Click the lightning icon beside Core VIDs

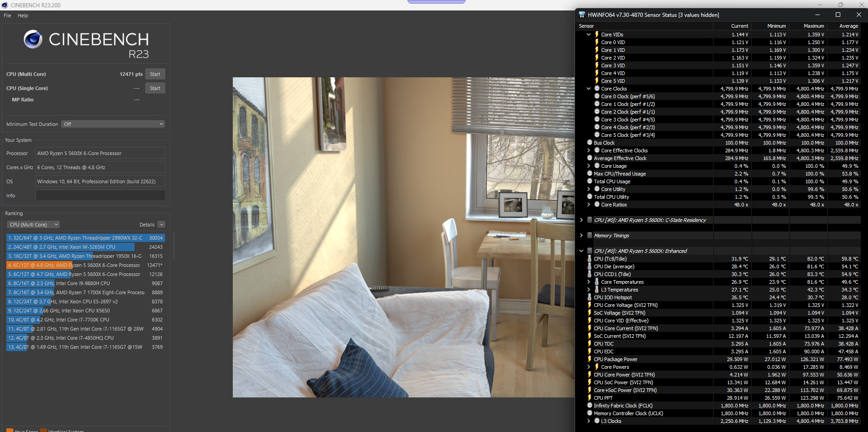coord(597,34)
